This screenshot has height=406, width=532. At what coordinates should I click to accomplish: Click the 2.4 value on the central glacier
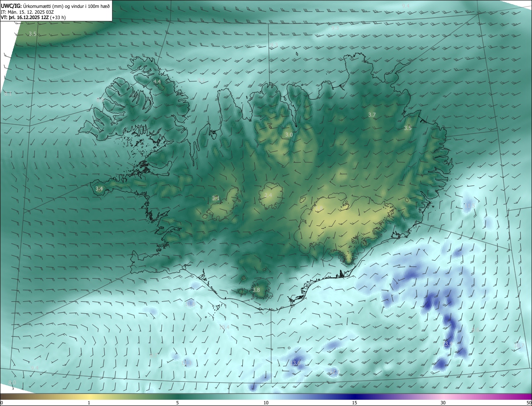[268, 195]
